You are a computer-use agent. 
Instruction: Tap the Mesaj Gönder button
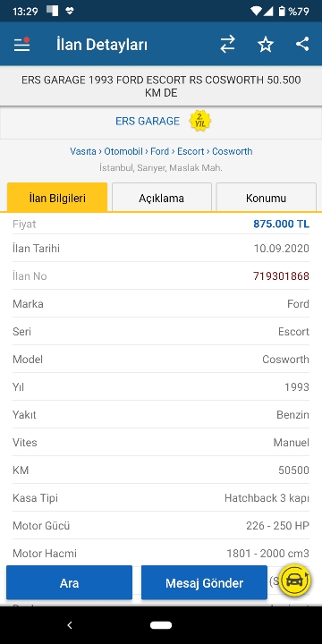pyautogui.click(x=204, y=582)
